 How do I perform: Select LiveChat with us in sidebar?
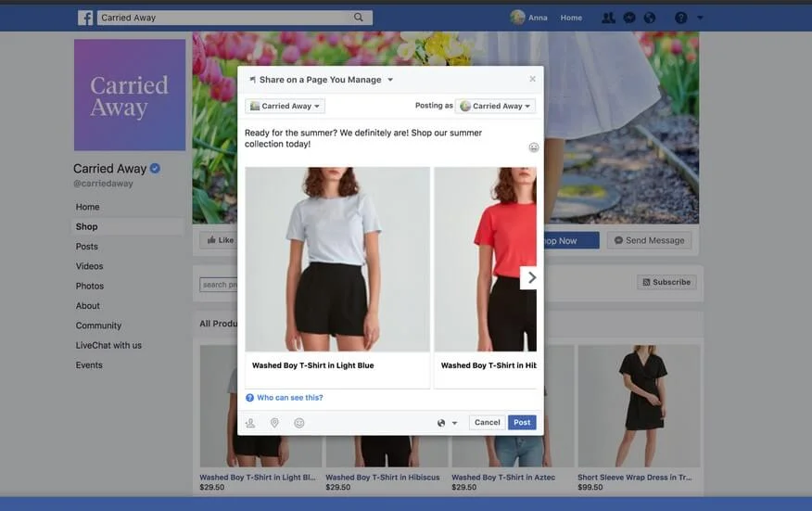click(108, 345)
